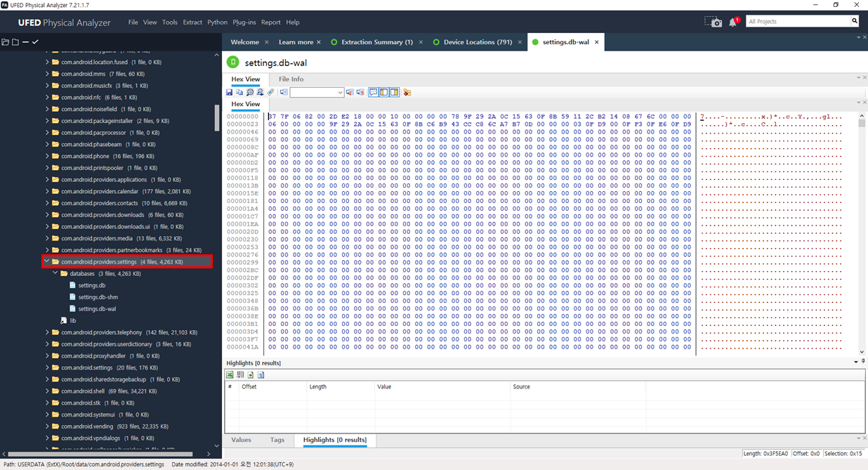Click into the All Projects search field
Viewport: 868px width, 470px height.
click(x=798, y=22)
